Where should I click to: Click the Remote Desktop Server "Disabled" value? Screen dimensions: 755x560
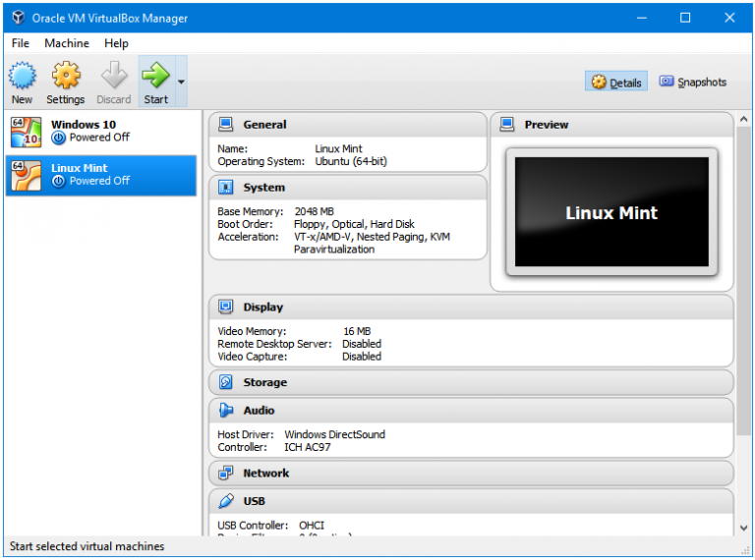362,344
